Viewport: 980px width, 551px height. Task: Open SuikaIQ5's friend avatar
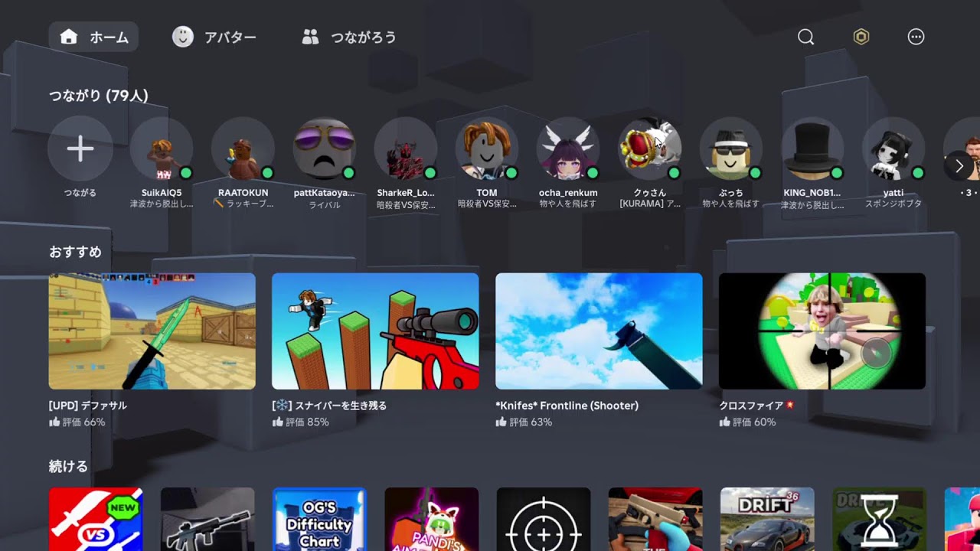pos(162,148)
